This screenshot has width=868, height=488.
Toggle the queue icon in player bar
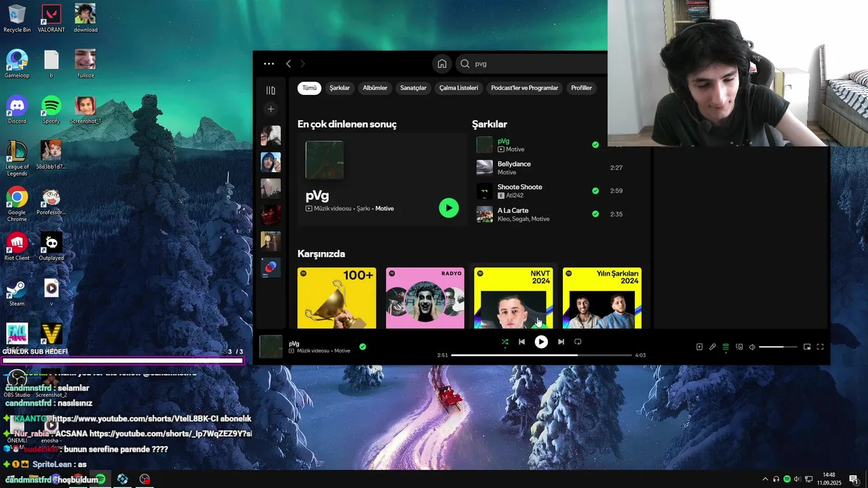(726, 347)
